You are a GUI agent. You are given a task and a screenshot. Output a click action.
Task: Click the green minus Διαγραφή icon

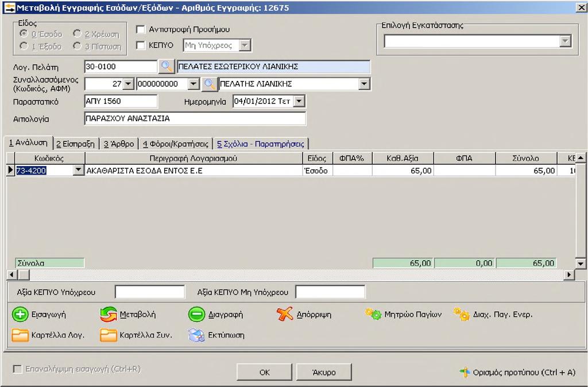click(x=196, y=314)
